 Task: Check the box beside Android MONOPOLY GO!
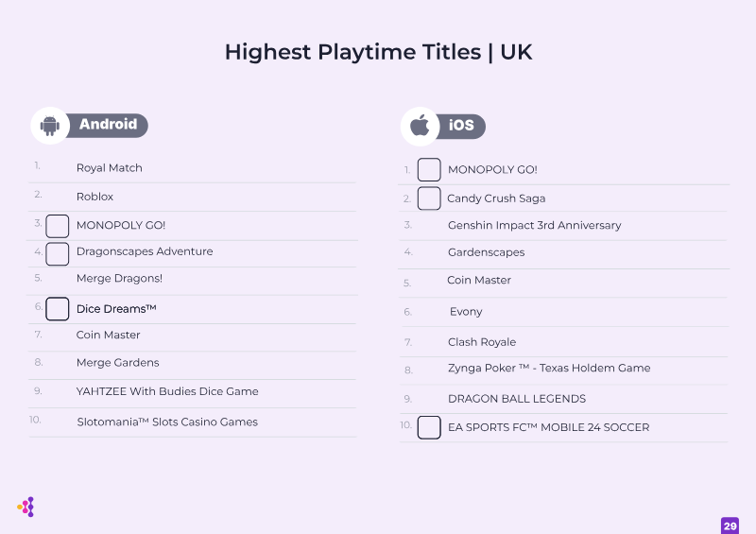coord(58,226)
